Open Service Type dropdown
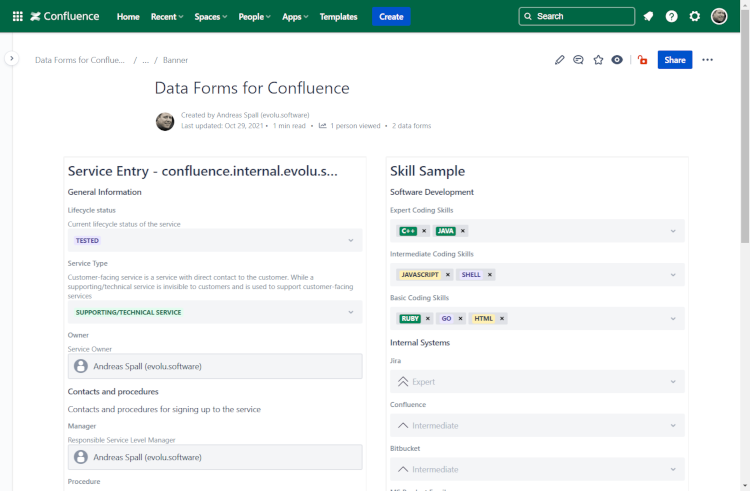The width and height of the screenshot is (750, 491). pyautogui.click(x=215, y=312)
